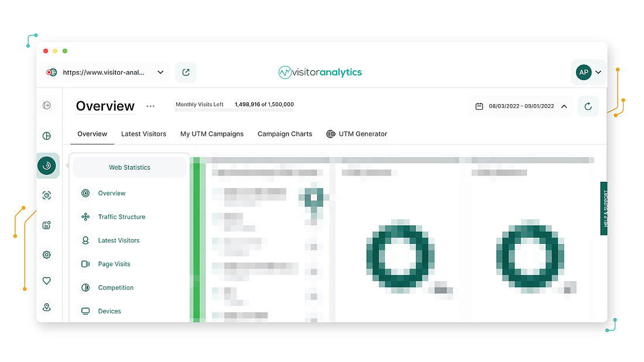Click the Page Visits icon
Image resolution: width=644 pixels, height=362 pixels.
(x=85, y=264)
